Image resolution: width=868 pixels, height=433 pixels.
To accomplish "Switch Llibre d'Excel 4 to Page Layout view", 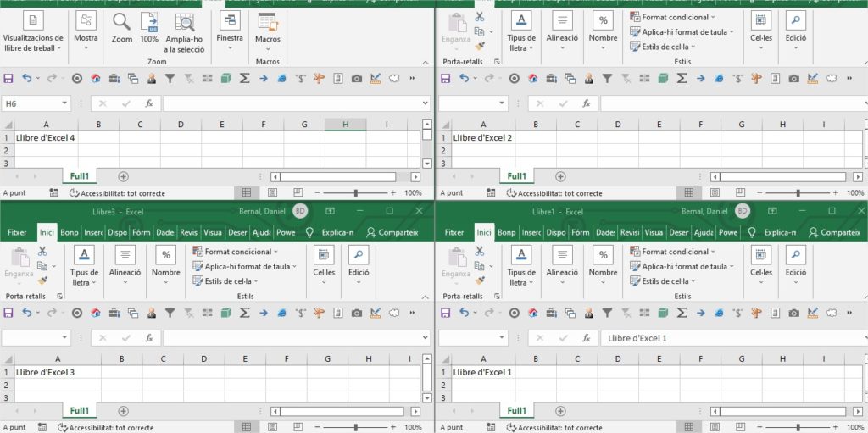I will [272, 192].
